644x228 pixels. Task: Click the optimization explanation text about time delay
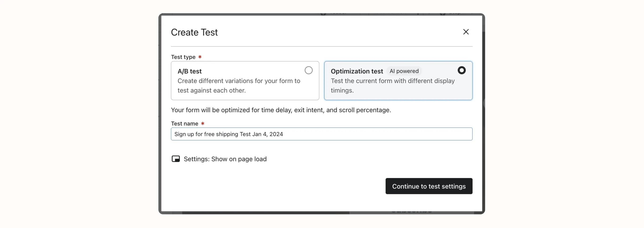281,110
